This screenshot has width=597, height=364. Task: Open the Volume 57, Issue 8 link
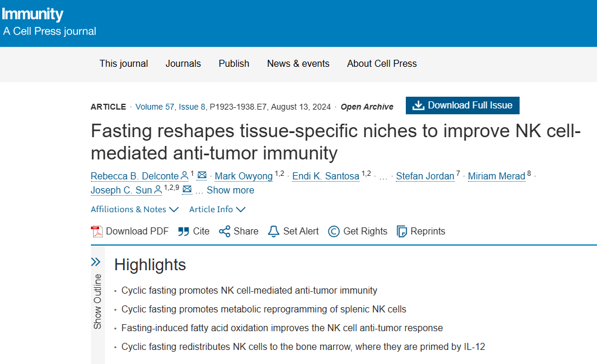click(x=170, y=107)
